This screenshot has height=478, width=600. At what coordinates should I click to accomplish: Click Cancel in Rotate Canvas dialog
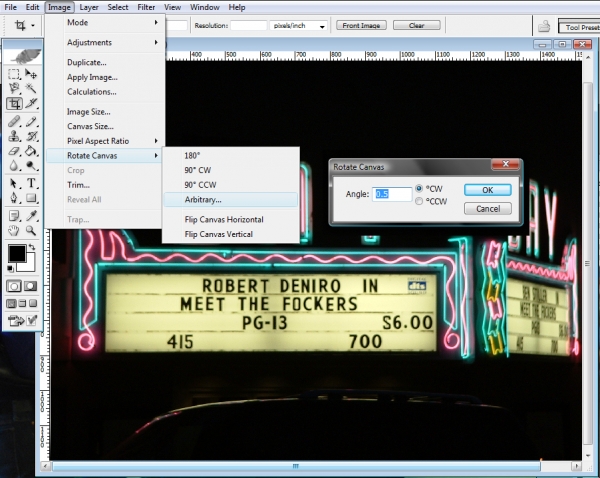point(488,209)
